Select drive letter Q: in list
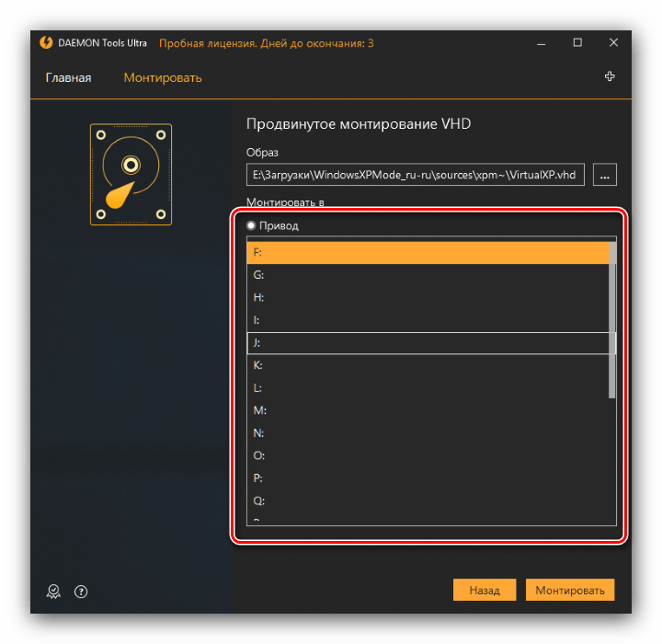The height and width of the screenshot is (644, 662). [428, 500]
